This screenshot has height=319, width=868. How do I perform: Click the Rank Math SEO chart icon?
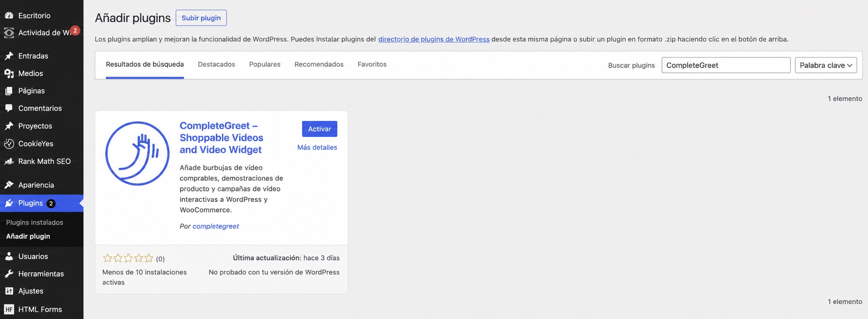(x=9, y=161)
